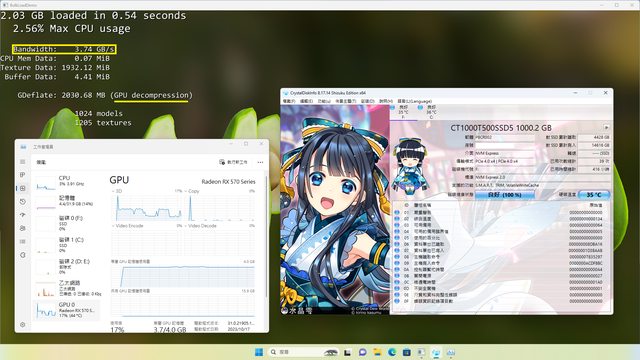This screenshot has height=360, width=640.
Task: Open the three-dots more options menu
Action: coord(260,162)
